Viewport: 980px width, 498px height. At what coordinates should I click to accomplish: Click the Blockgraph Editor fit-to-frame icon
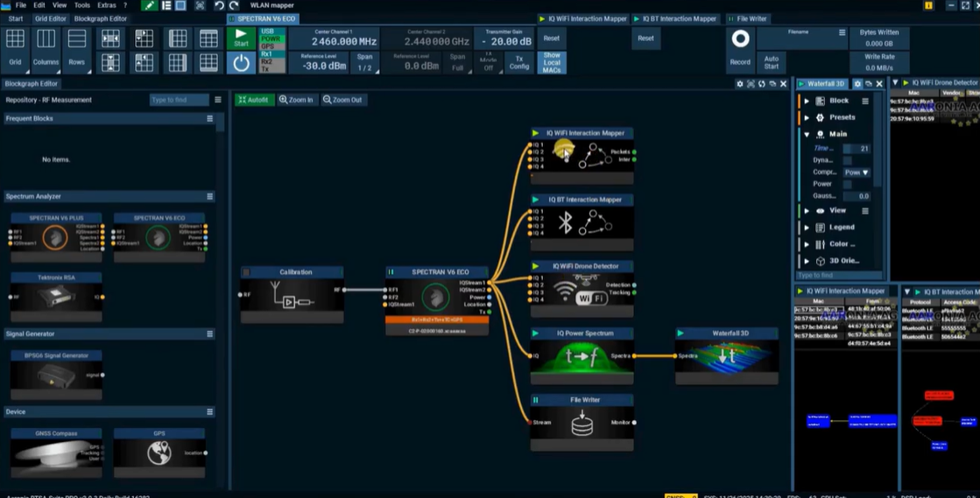(751, 84)
